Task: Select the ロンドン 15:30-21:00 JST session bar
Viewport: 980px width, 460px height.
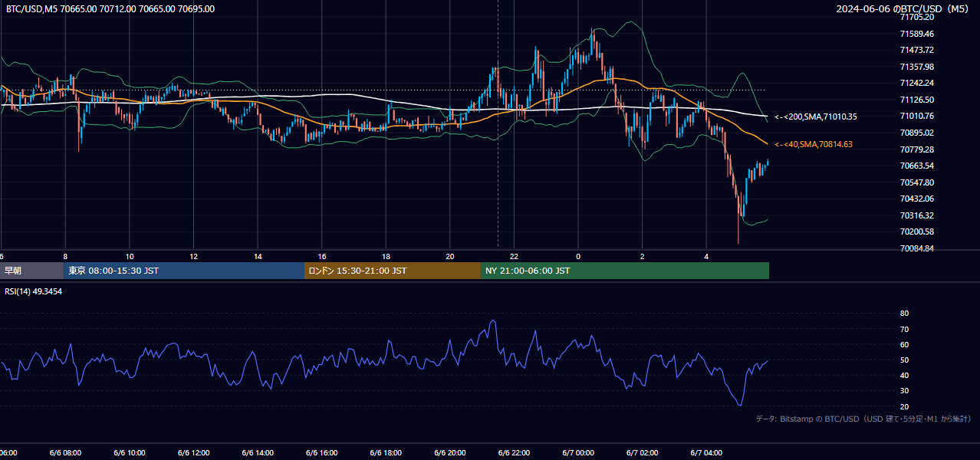Action: pos(393,271)
